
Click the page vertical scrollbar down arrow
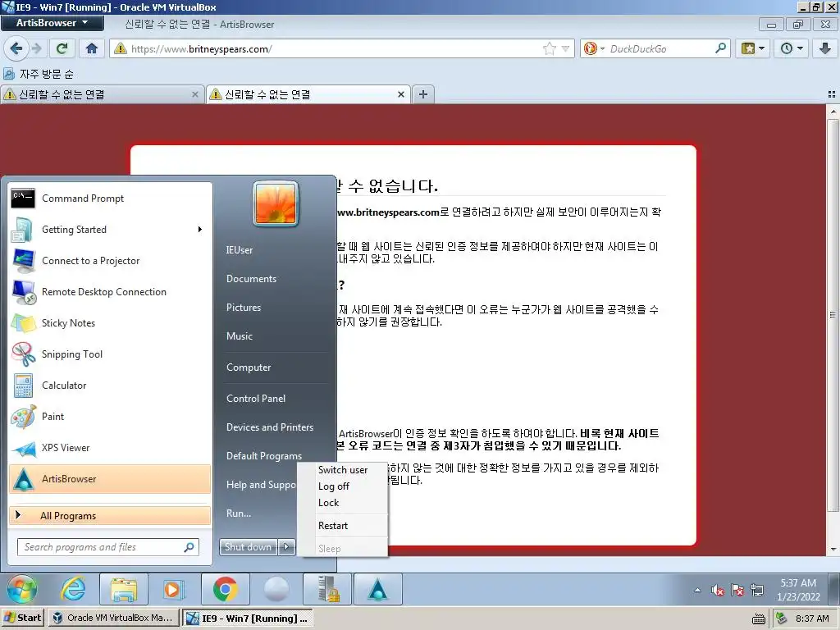[833, 549]
